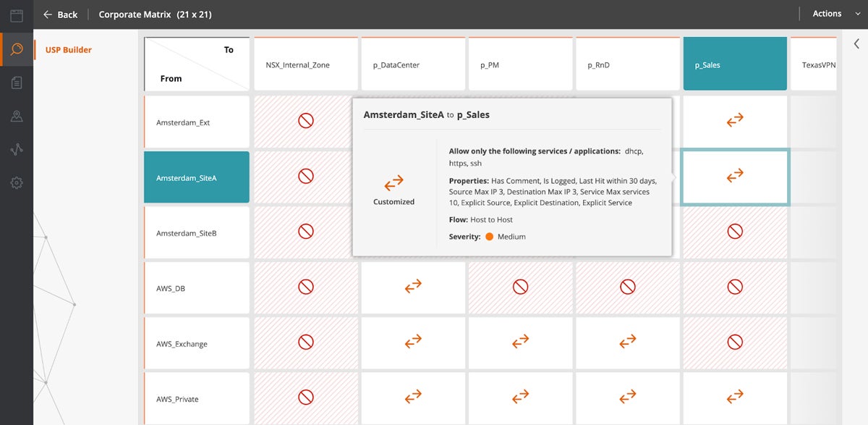The height and width of the screenshot is (425, 868).
Task: Select the USP Builder magnifier icon in sidebar
Action: [x=16, y=49]
